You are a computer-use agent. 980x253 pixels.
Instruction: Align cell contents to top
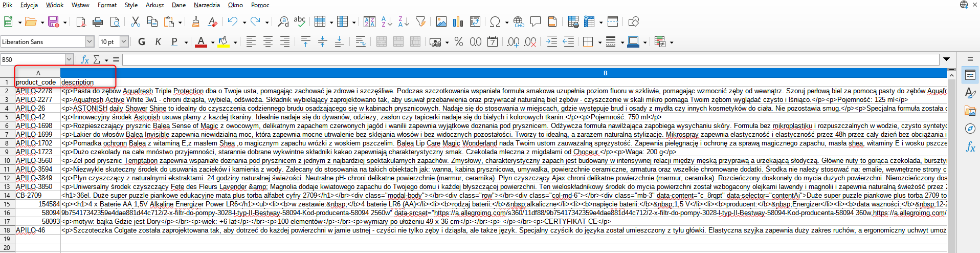coord(305,42)
